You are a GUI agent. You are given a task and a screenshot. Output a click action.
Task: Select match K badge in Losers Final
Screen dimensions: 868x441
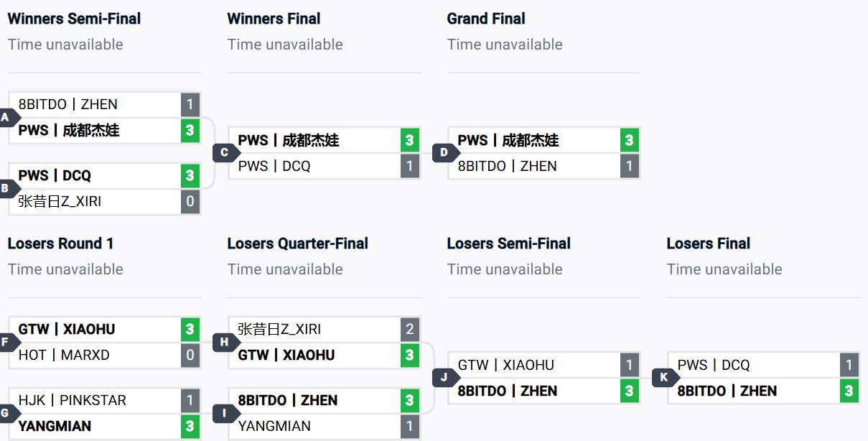pos(665,377)
